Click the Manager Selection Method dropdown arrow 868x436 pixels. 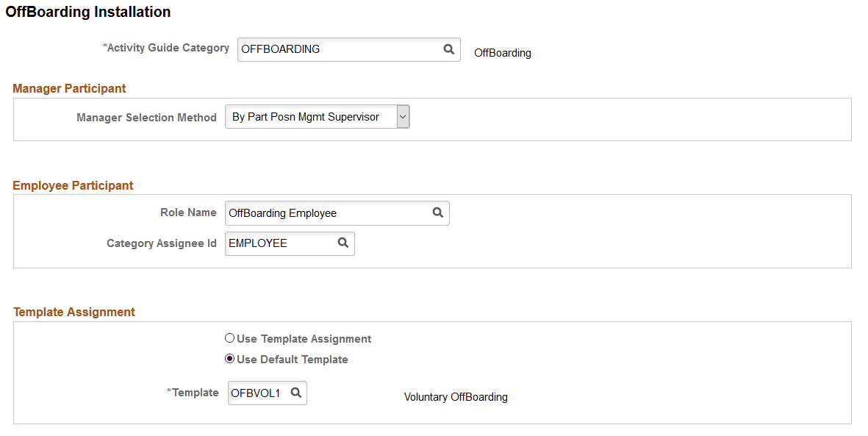tap(402, 116)
